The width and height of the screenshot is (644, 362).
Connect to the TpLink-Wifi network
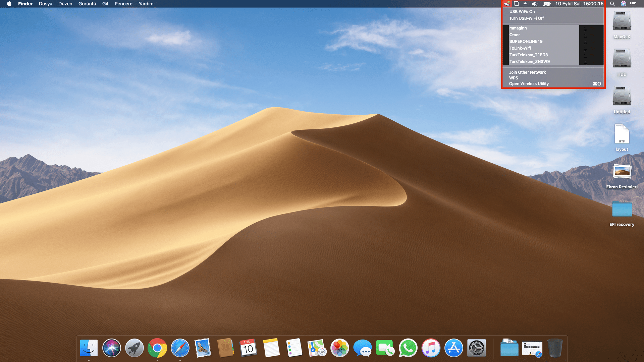(520, 48)
